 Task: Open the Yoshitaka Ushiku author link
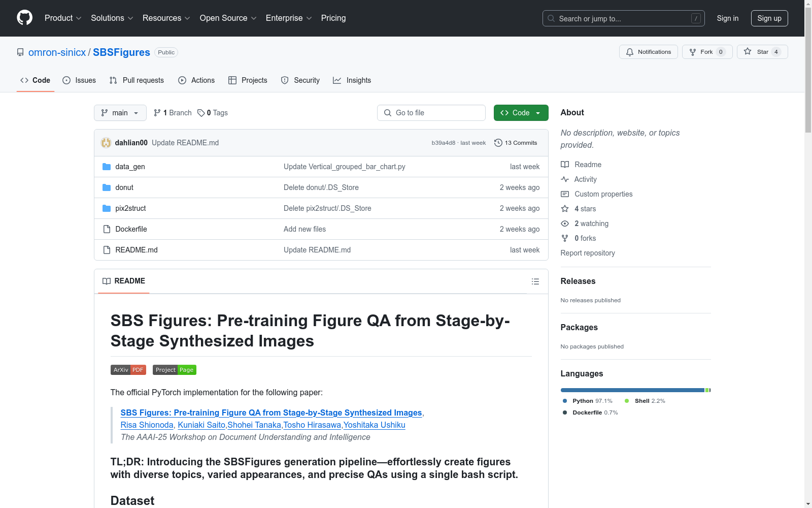click(x=375, y=425)
